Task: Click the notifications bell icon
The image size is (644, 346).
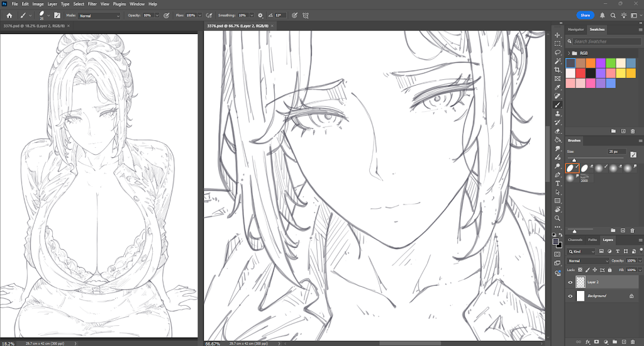Action: tap(602, 15)
